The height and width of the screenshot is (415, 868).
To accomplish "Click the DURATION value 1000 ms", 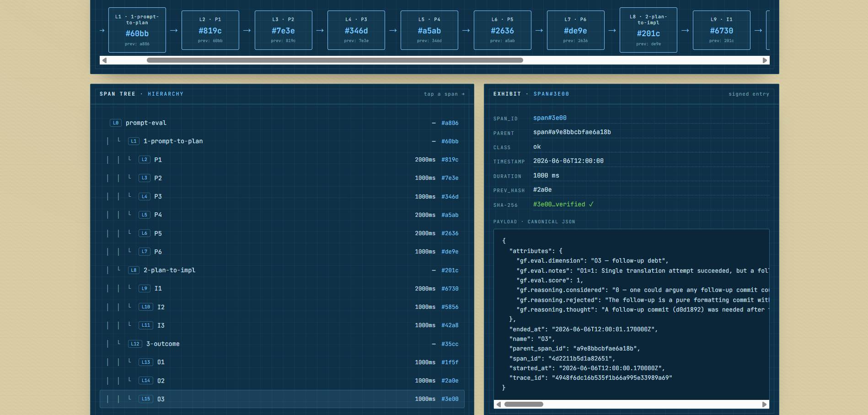I will click(546, 175).
